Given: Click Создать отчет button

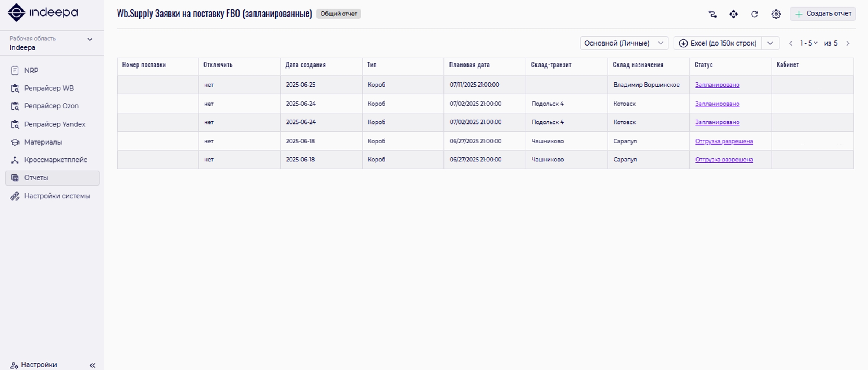Looking at the screenshot, I should 823,14.
